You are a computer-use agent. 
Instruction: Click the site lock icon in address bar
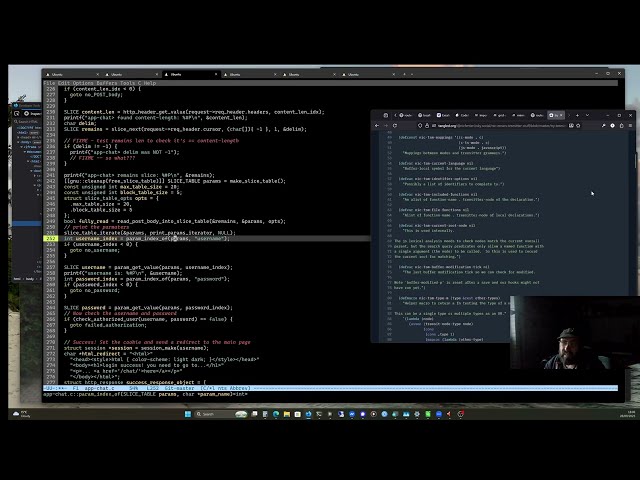[427, 126]
